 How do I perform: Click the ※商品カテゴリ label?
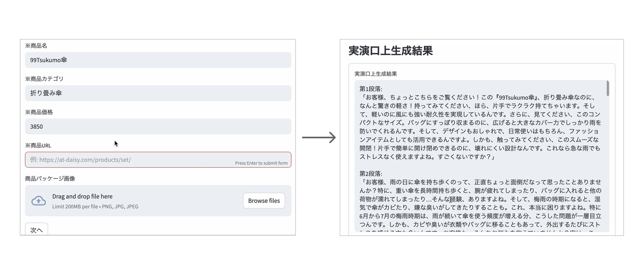click(x=44, y=79)
